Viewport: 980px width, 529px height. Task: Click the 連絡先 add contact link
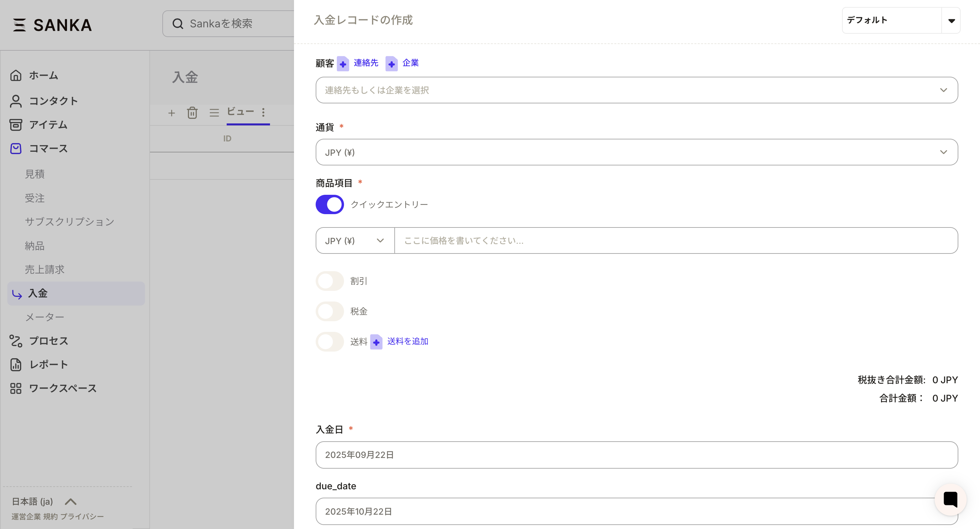[366, 63]
